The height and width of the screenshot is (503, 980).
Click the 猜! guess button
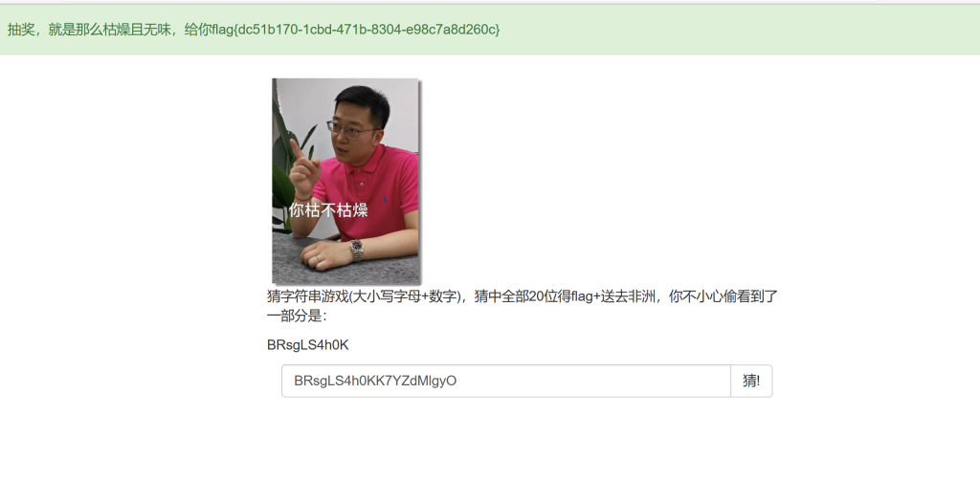point(751,381)
